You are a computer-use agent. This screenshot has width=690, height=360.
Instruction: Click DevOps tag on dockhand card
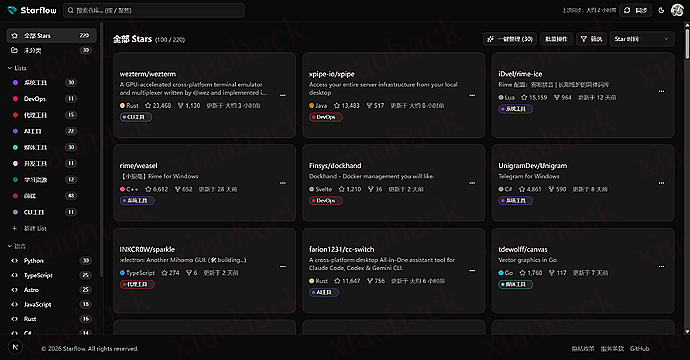click(326, 201)
